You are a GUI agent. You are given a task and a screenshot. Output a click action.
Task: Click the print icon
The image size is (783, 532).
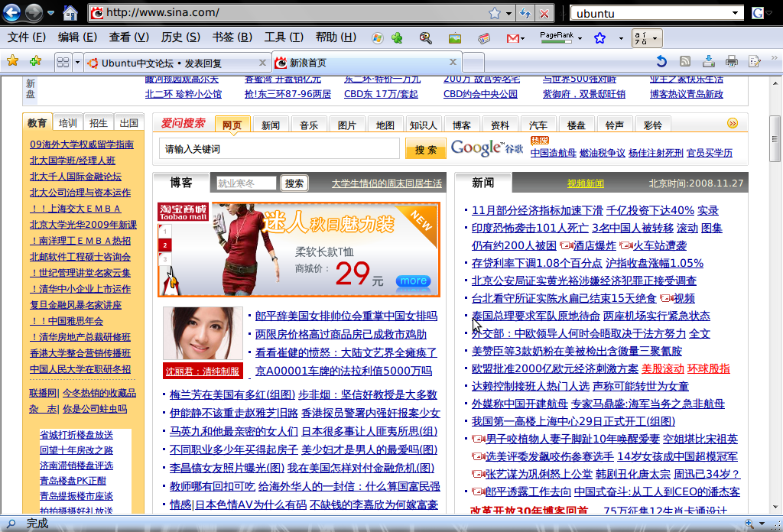pos(732,61)
